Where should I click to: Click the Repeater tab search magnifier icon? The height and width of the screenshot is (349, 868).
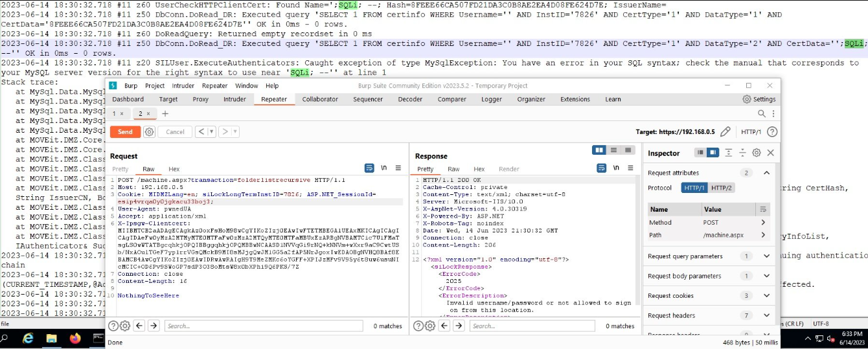[762, 113]
